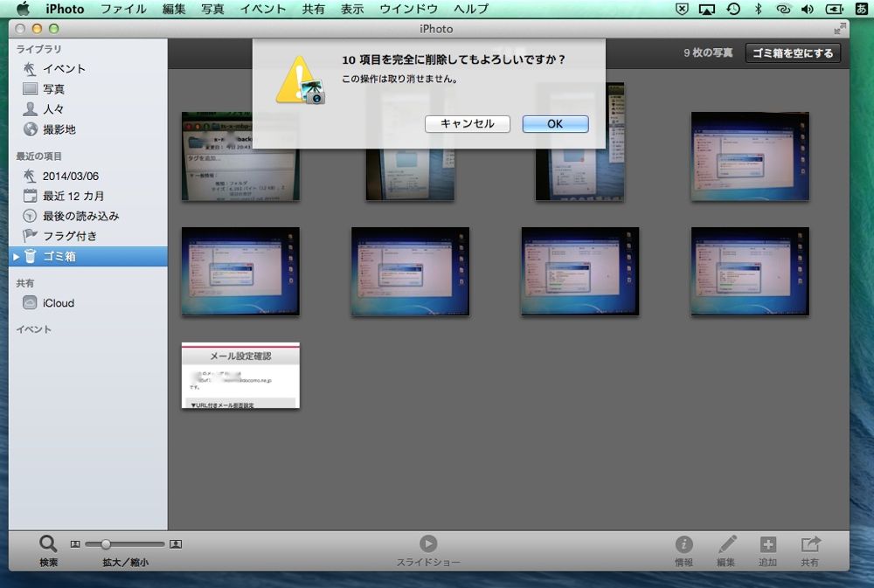Select the second thumbnail in second row

[x=410, y=272]
